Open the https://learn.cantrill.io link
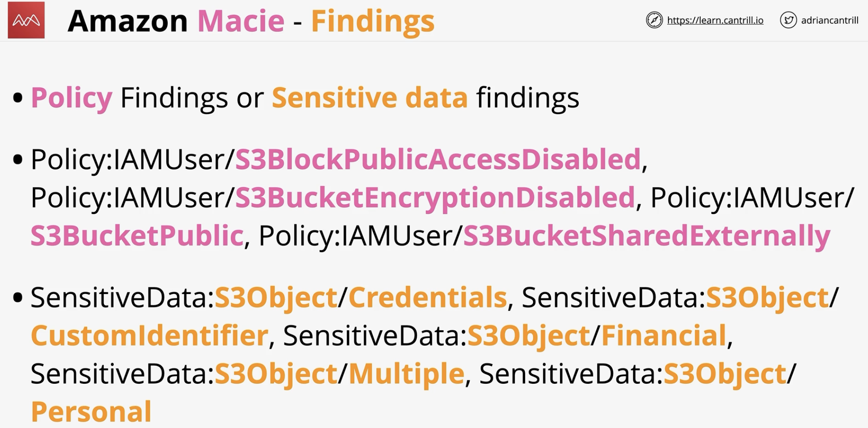The image size is (868, 428). pos(715,20)
